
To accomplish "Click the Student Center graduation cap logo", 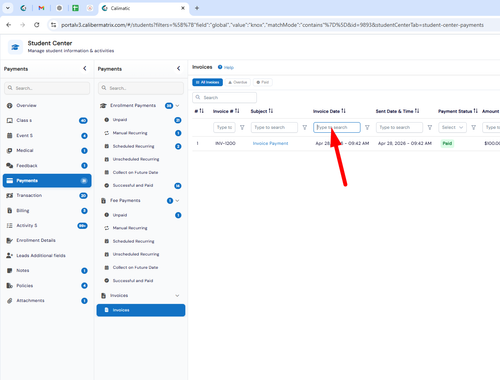I will 15,47.
